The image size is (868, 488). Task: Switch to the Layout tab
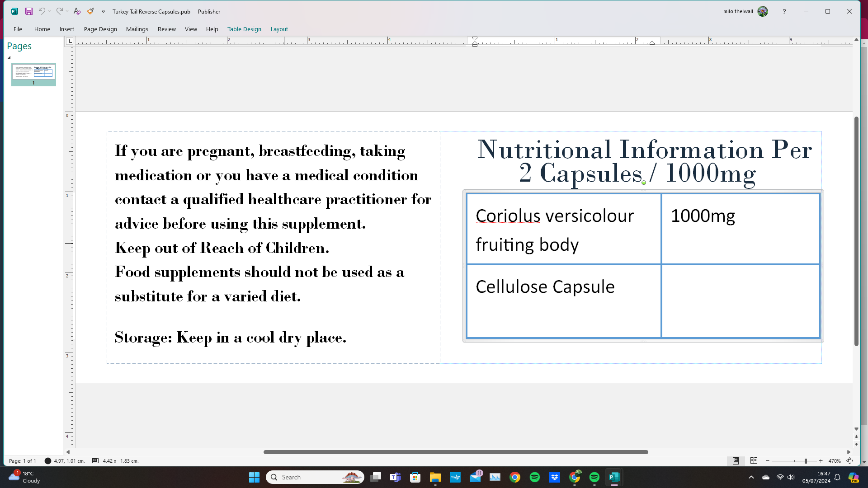click(279, 28)
